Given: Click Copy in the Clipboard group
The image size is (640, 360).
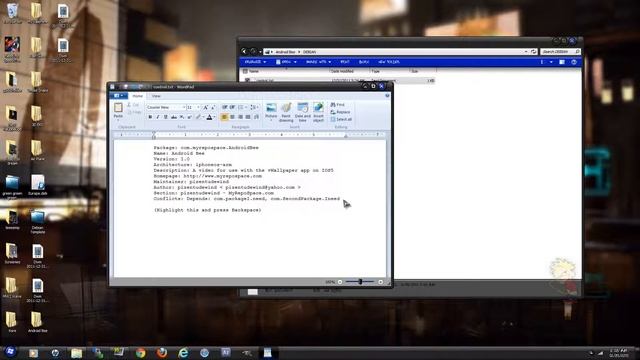Looking at the screenshot, I should [x=134, y=112].
